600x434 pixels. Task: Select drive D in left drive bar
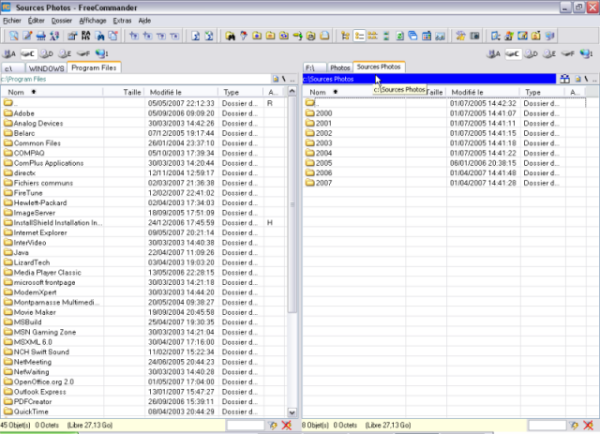(46, 54)
